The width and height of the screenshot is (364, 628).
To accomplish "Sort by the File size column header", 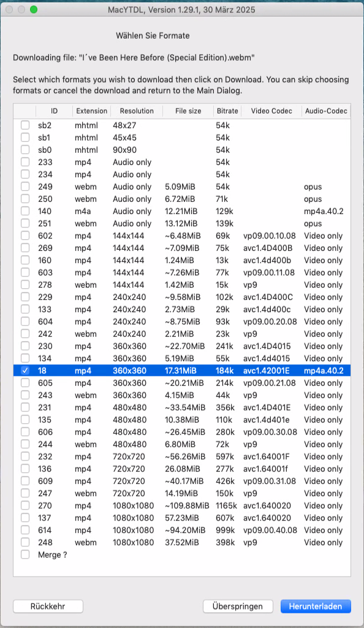I will tap(188, 111).
